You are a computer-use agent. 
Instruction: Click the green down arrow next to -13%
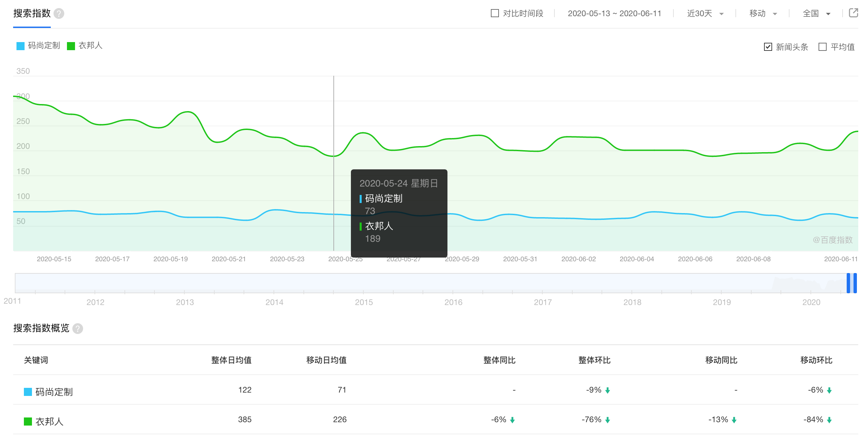734,420
